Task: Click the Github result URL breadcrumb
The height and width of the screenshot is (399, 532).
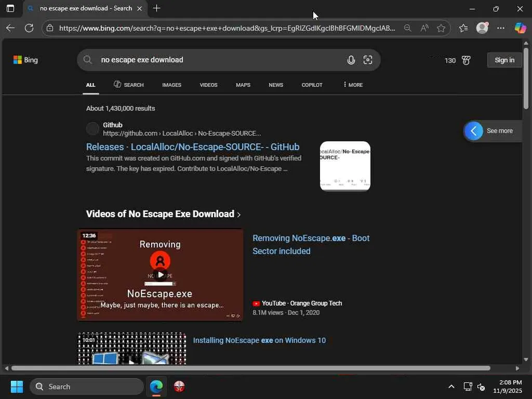Action: tap(182, 134)
